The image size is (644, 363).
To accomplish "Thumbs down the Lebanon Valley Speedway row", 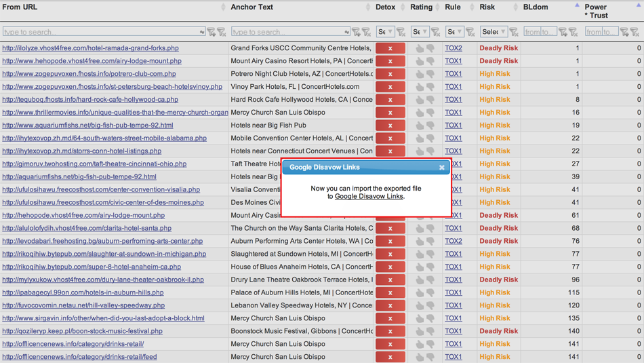I will coord(430,305).
